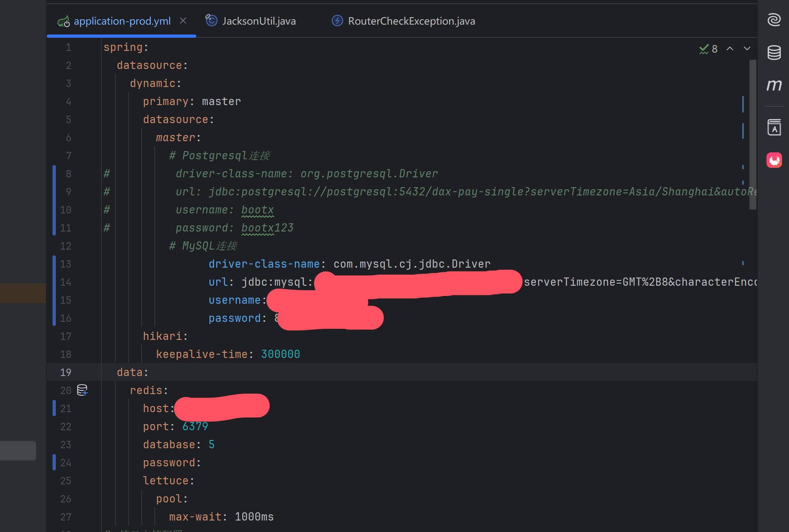This screenshot has height=532, width=789.
Task: Click the JacksonUtil.java class file icon
Action: [x=211, y=21]
